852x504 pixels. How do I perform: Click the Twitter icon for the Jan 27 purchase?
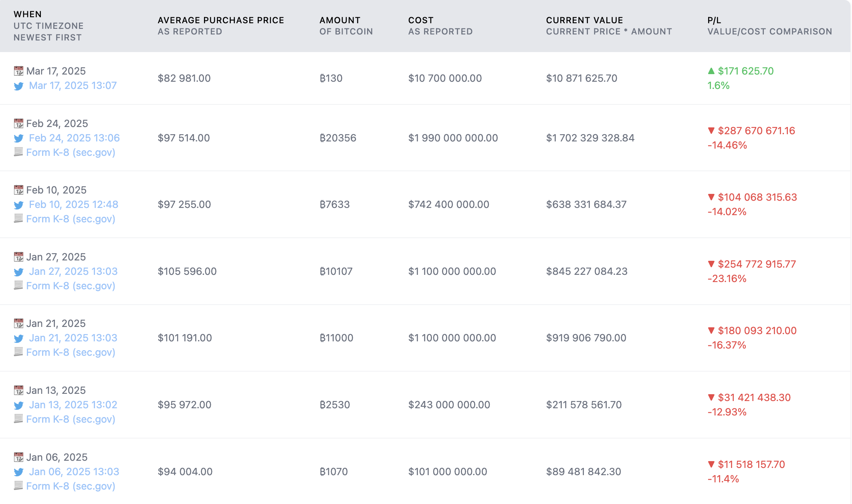point(18,272)
